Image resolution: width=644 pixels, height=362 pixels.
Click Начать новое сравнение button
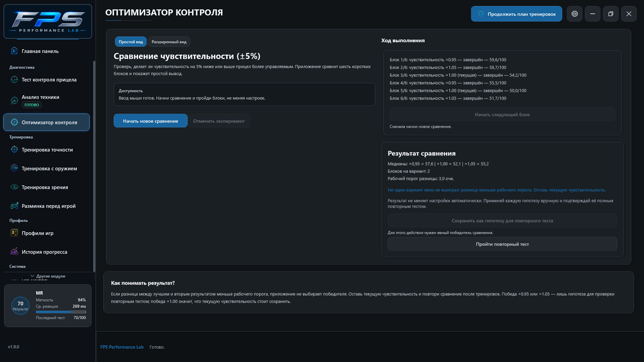pos(150,121)
